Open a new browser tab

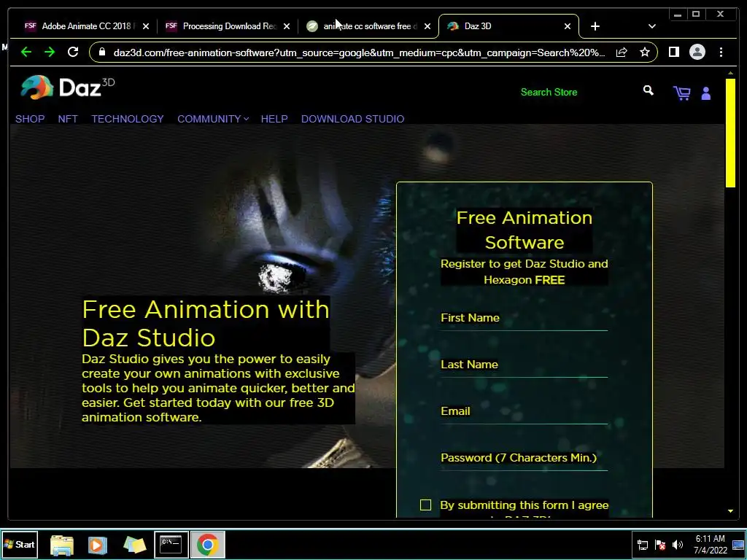pos(595,26)
